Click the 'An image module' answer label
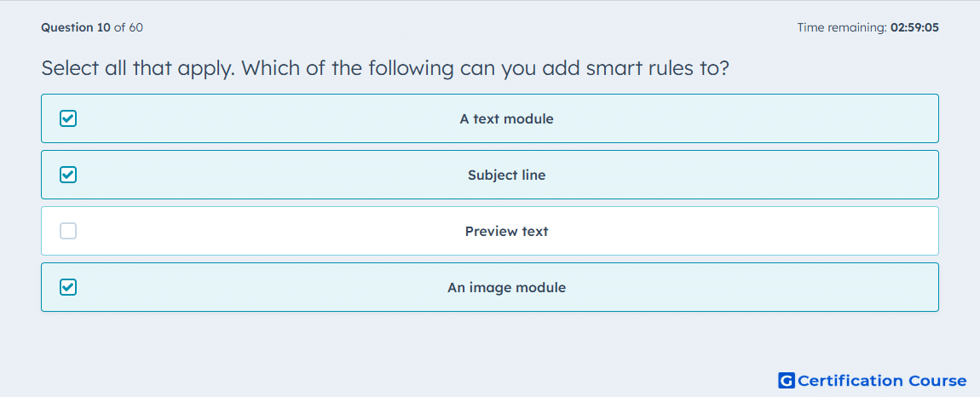This screenshot has height=397, width=980. pyautogui.click(x=506, y=288)
